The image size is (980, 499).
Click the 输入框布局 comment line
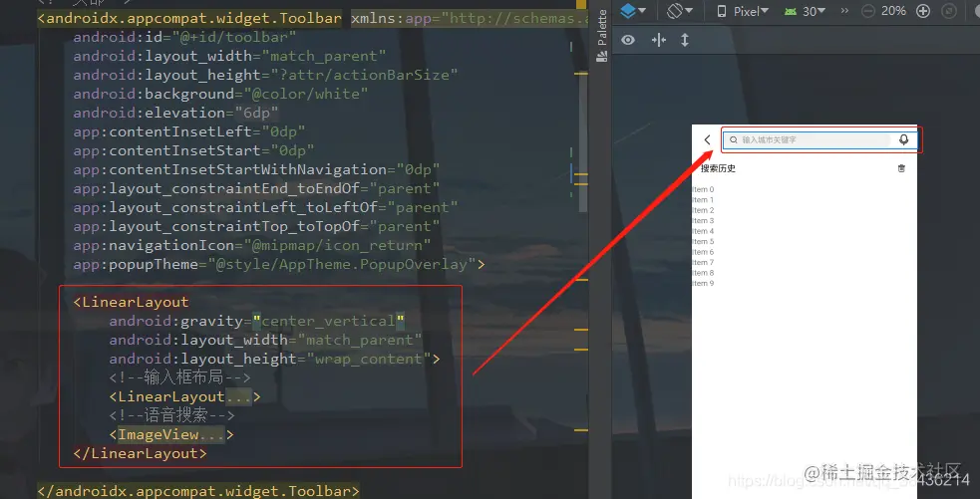point(180,377)
